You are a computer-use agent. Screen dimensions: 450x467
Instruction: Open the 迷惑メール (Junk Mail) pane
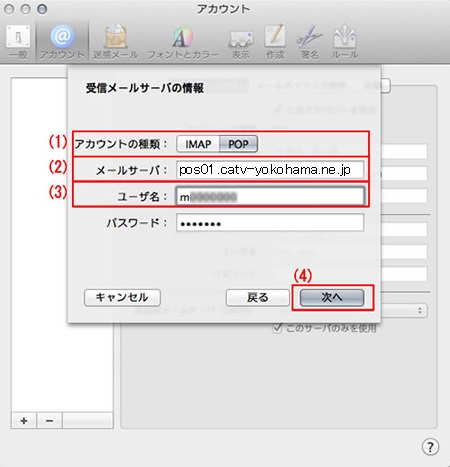click(115, 42)
